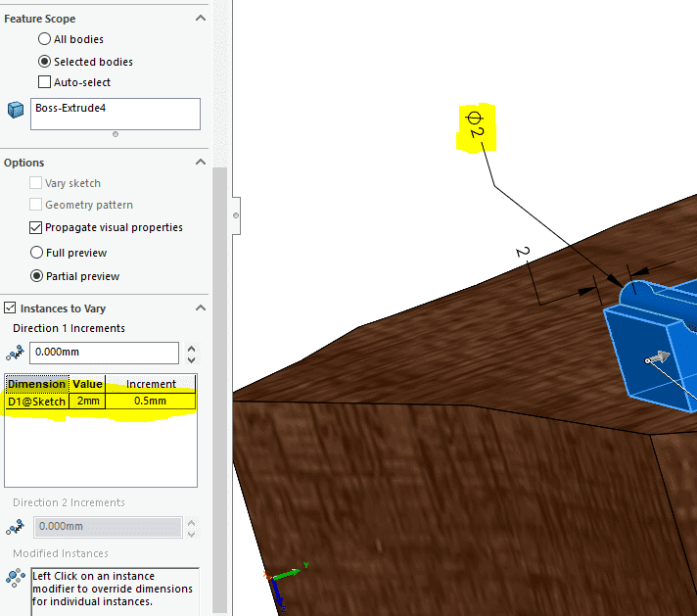Click the pattern direction arrow handle

pyautogui.click(x=658, y=357)
